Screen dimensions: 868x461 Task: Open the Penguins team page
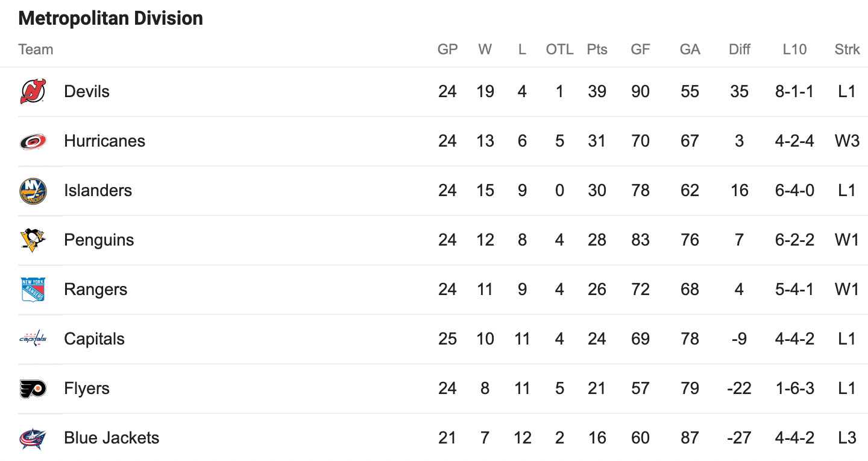(99, 240)
